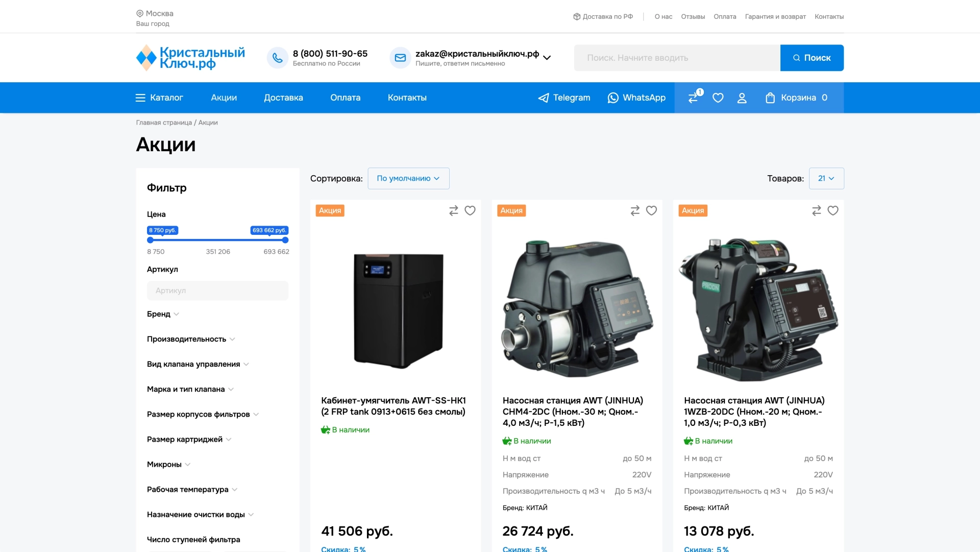Open the Насосная станция CHM4-2DC product image
This screenshot has height=552, width=980.
point(577,309)
